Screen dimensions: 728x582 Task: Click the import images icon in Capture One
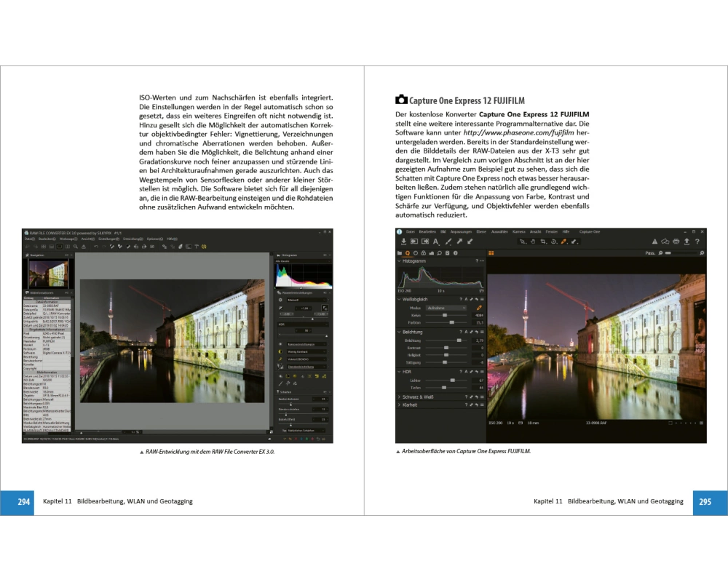[x=403, y=241]
